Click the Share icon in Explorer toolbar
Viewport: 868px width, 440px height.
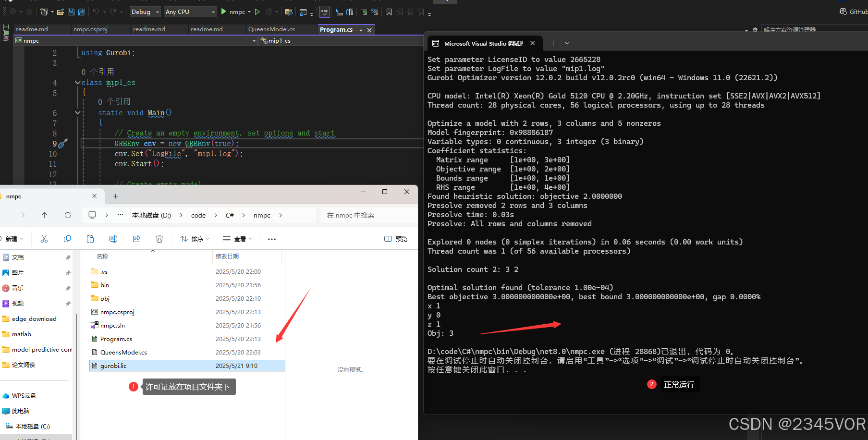[x=136, y=239]
